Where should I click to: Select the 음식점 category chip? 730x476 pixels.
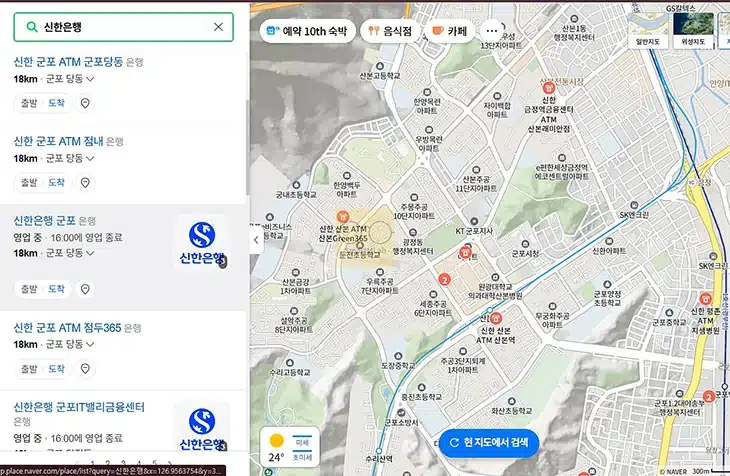pyautogui.click(x=390, y=31)
